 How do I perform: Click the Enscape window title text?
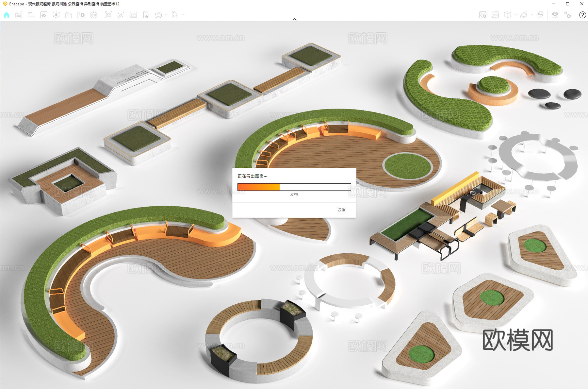(64, 4)
